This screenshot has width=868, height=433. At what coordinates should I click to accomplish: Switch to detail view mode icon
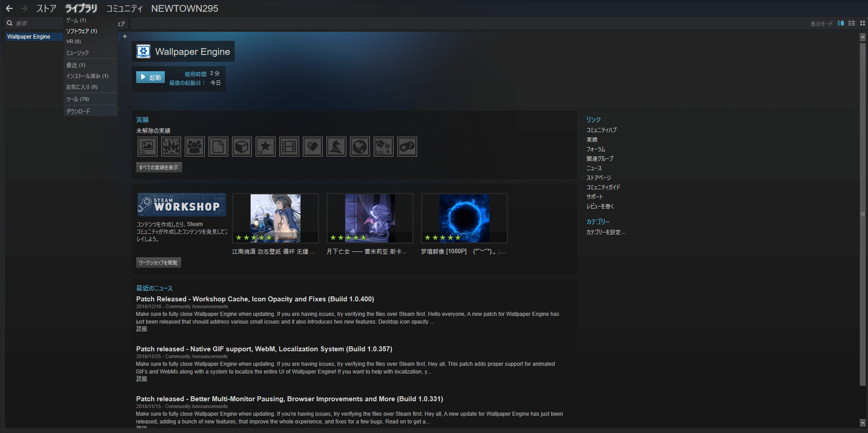pyautogui.click(x=841, y=23)
